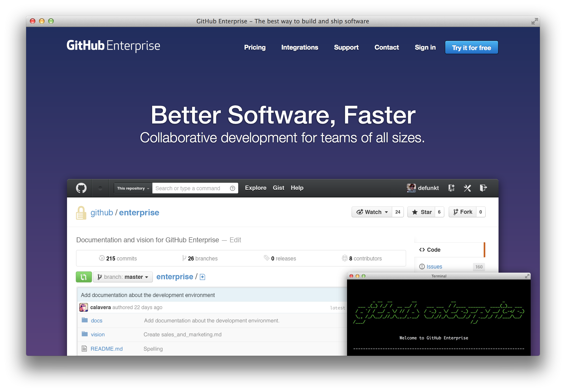Click defunkt's avatar picture
The image size is (566, 392).
tap(411, 188)
